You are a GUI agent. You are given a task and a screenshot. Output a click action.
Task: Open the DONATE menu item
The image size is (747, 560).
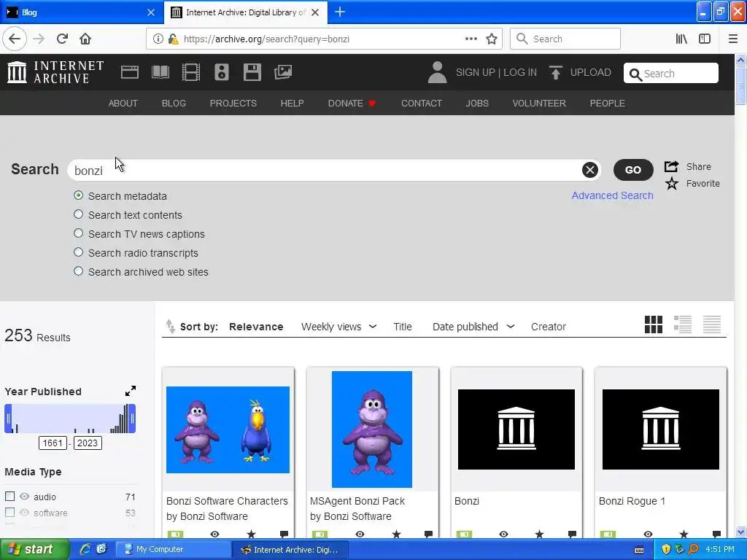click(352, 104)
